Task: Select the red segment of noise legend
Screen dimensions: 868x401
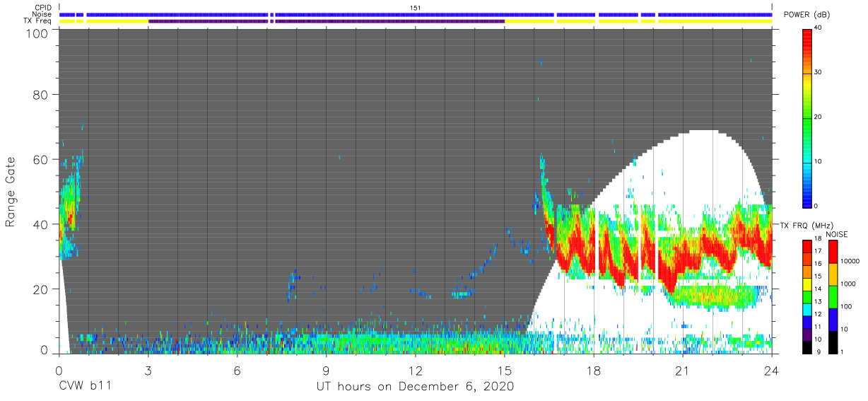Action: 832,252
